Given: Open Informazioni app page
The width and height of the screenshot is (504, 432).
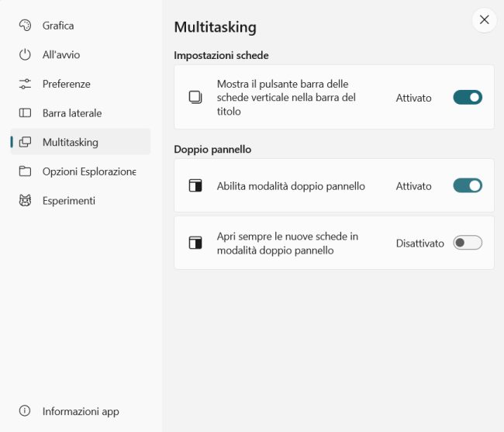Looking at the screenshot, I should coord(81,411).
